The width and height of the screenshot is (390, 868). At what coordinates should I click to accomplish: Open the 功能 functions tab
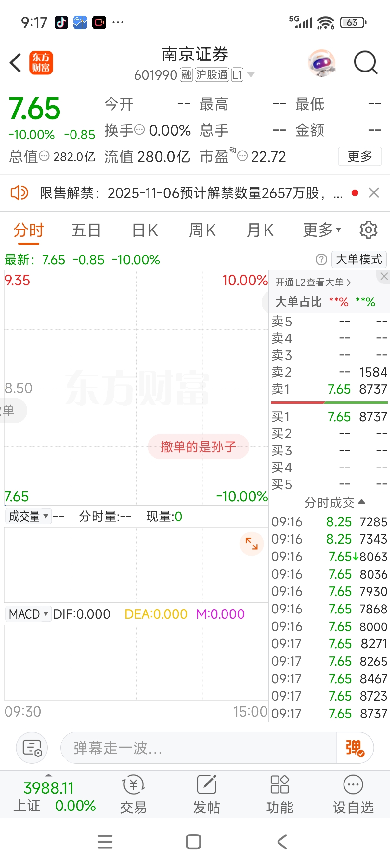click(280, 795)
